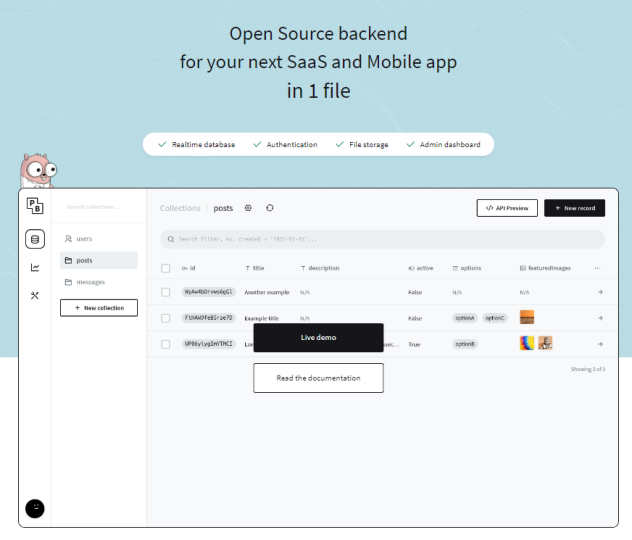Click the Live demo button
Screen dimensions: 632x540
[318, 337]
